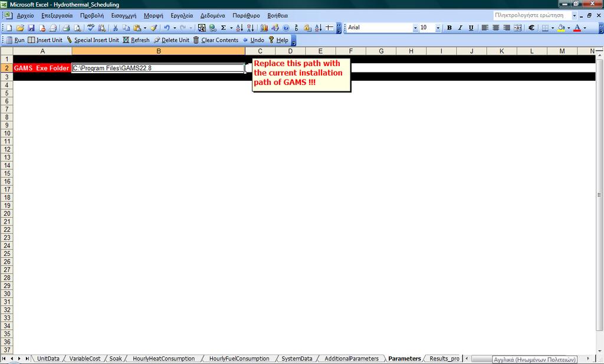Viewport: 604px width, 364px height.
Task: Go to the first sheet tab
Action: [4, 359]
